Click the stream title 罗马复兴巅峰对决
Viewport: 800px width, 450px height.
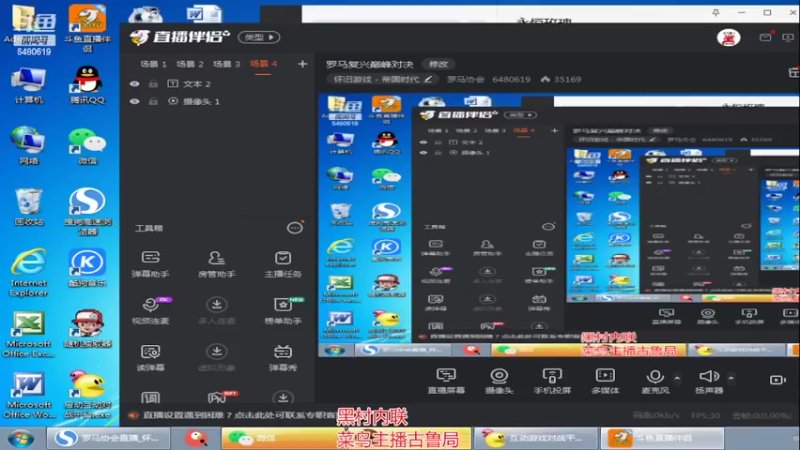coord(369,64)
